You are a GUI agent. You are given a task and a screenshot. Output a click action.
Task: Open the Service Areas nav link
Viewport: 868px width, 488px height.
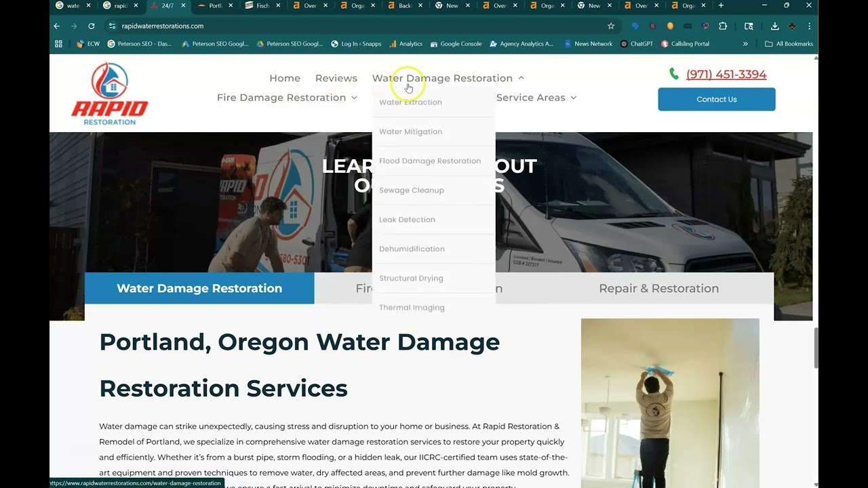tap(530, 98)
